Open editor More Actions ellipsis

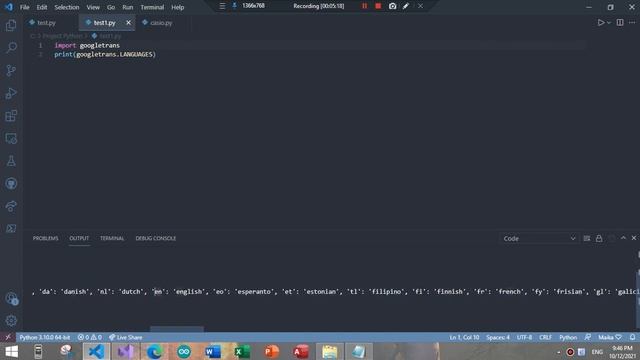pos(632,23)
